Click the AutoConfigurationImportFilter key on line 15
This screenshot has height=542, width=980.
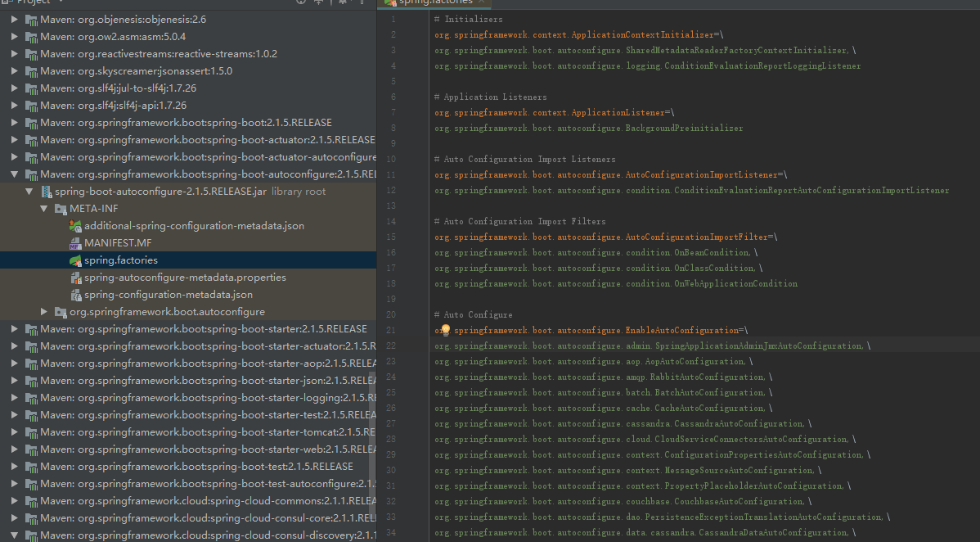[606, 237]
